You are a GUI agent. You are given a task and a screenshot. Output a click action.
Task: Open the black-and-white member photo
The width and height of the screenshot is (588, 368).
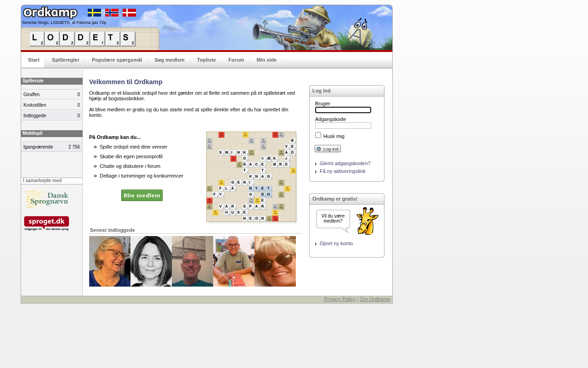[x=151, y=261]
